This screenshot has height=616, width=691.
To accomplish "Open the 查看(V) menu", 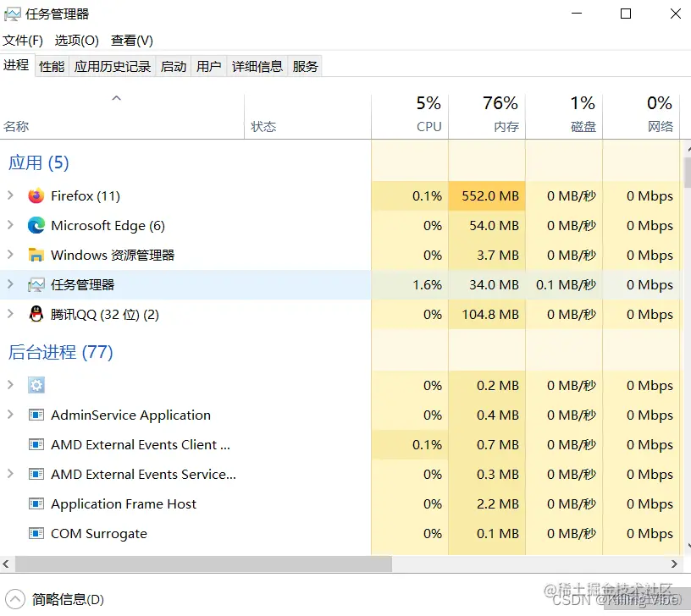I will pos(132,41).
